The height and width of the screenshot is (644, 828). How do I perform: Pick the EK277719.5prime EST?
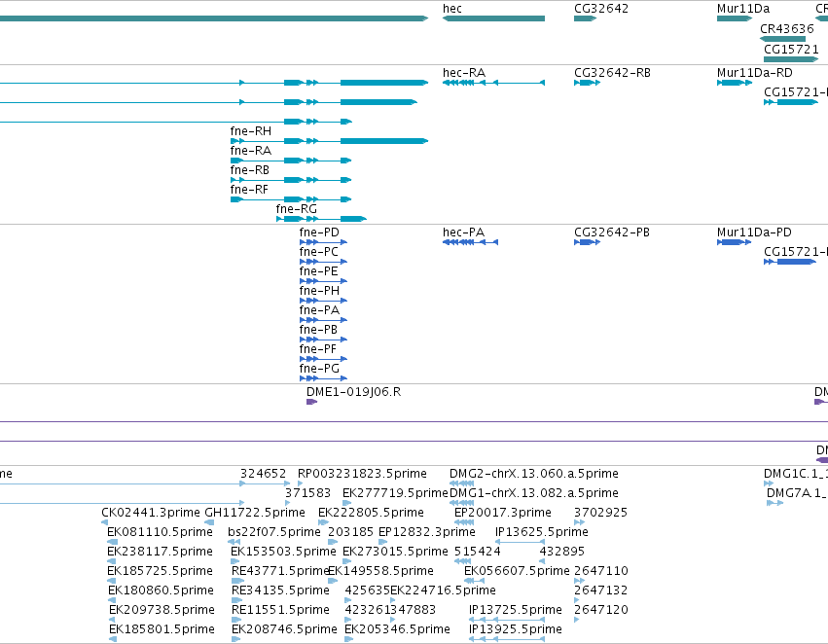point(347,503)
